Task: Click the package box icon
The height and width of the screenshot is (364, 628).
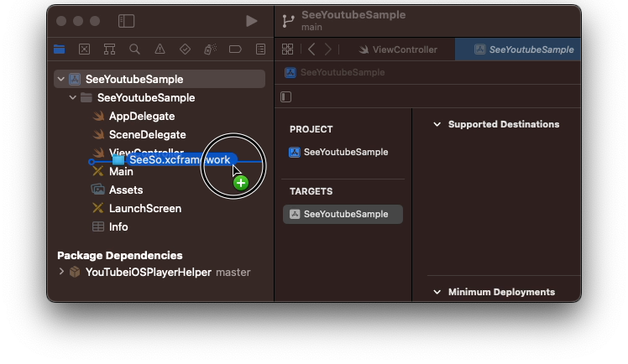Action: pyautogui.click(x=75, y=272)
